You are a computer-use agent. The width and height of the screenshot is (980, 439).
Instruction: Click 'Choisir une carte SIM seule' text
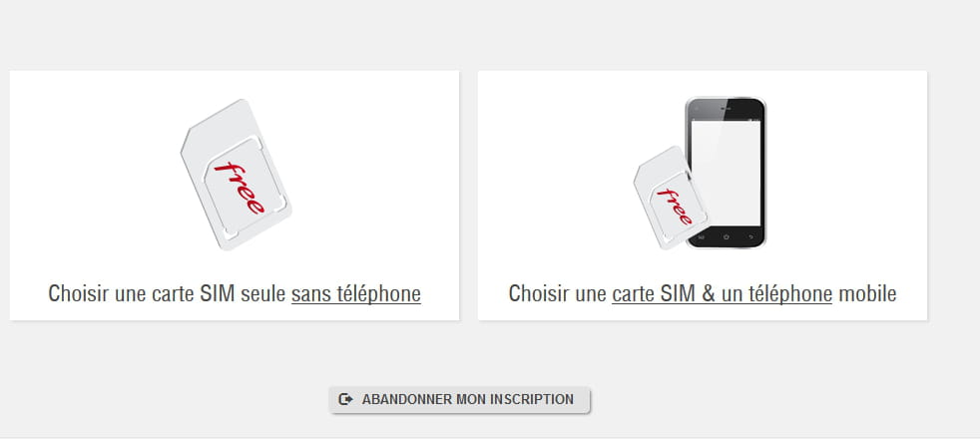coord(168,293)
